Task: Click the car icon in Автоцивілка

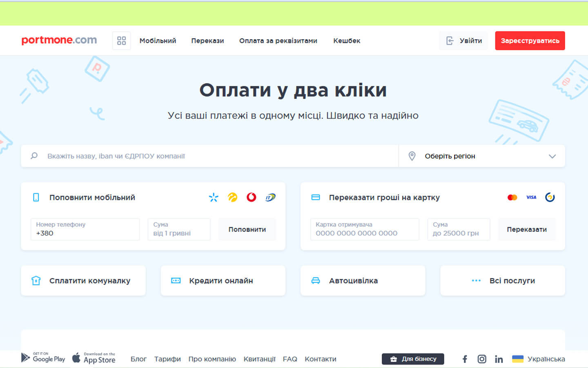Action: coord(316,280)
